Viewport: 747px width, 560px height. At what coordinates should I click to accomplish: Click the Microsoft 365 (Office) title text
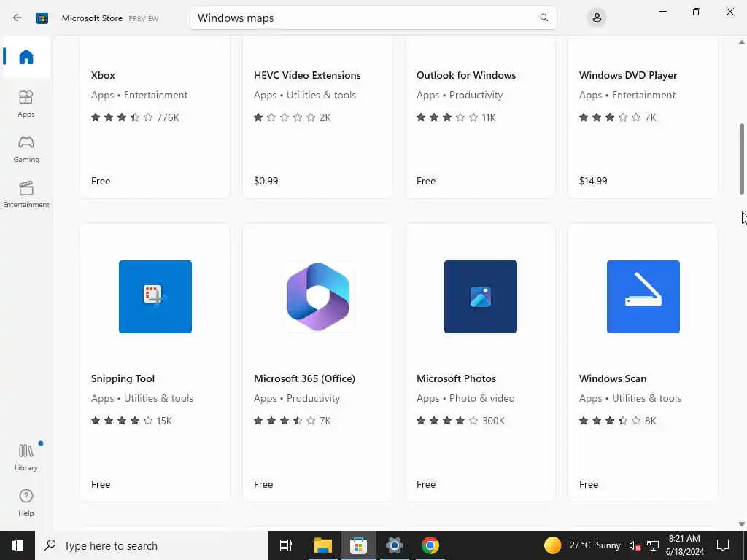coord(304,378)
